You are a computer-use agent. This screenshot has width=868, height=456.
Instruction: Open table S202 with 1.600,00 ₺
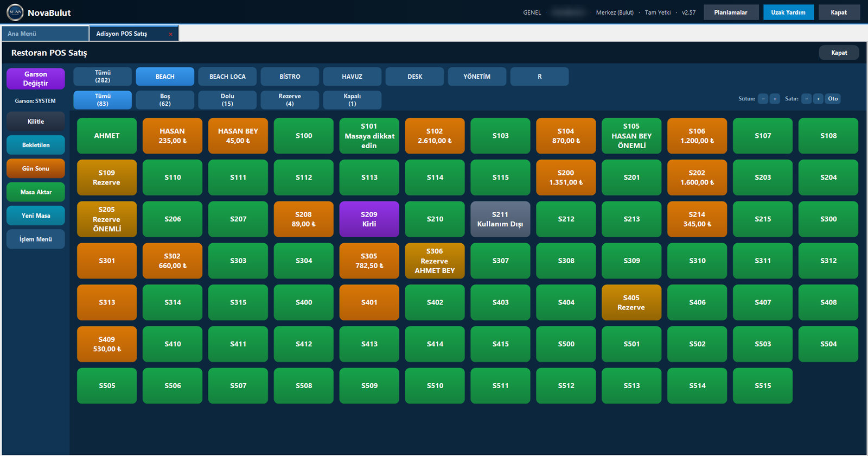point(697,178)
